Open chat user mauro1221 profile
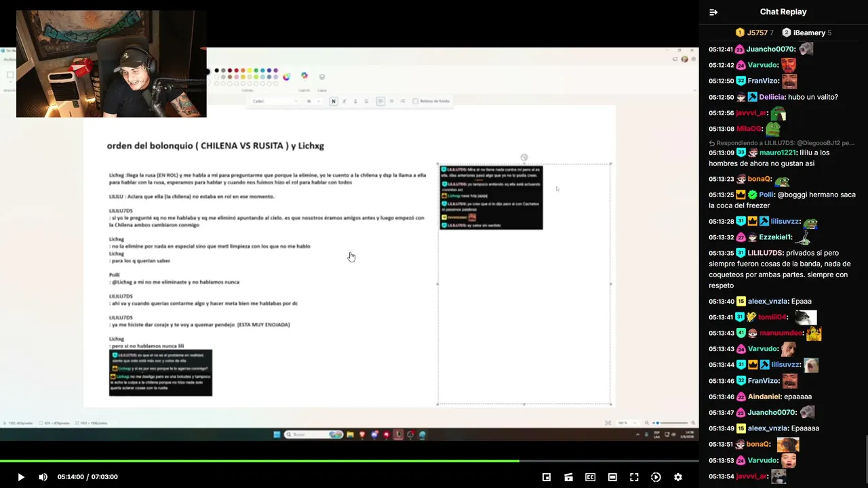This screenshot has width=868, height=488. tap(778, 152)
